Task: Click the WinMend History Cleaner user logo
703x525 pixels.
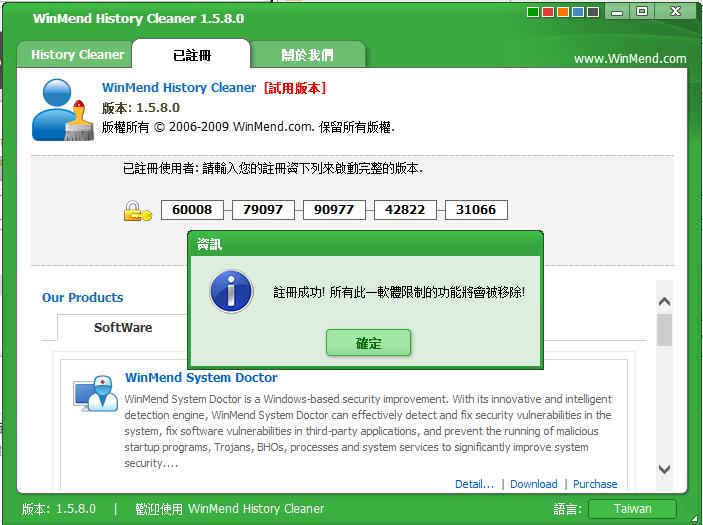Action: [62, 110]
